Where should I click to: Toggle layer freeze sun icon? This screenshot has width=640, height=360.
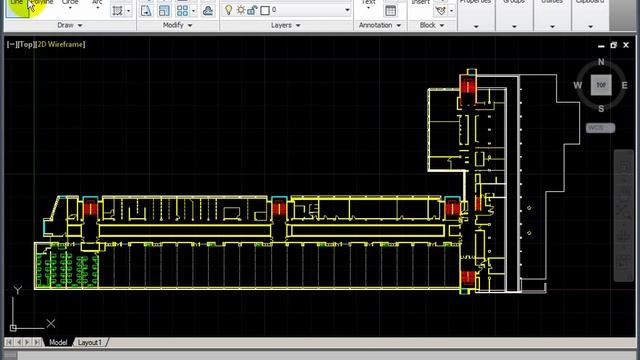pyautogui.click(x=240, y=10)
